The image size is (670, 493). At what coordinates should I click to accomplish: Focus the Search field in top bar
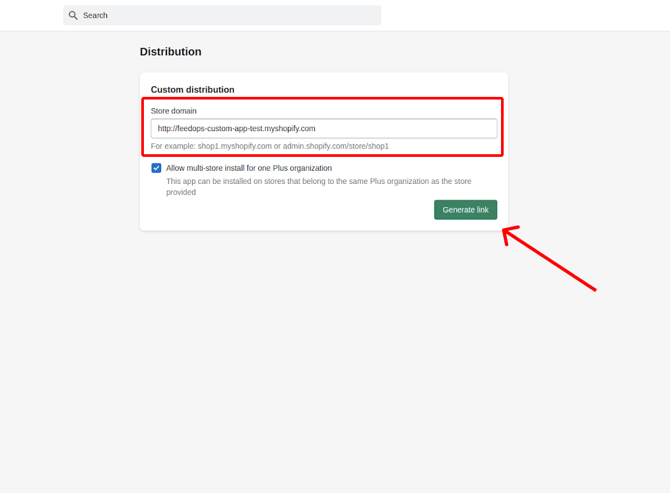tap(222, 16)
